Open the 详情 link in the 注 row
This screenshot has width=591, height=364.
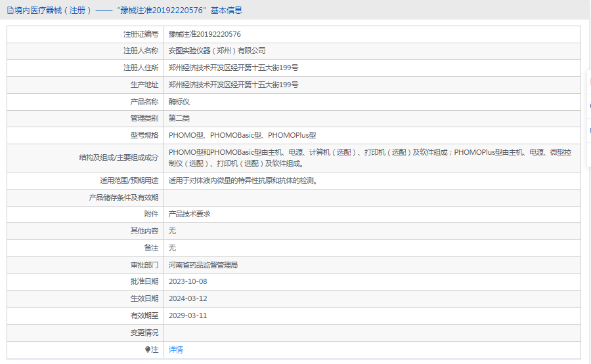pyautogui.click(x=175, y=350)
